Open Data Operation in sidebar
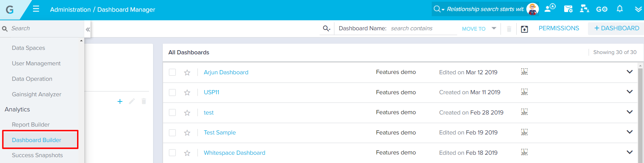Image resolution: width=644 pixels, height=163 pixels. (32, 79)
